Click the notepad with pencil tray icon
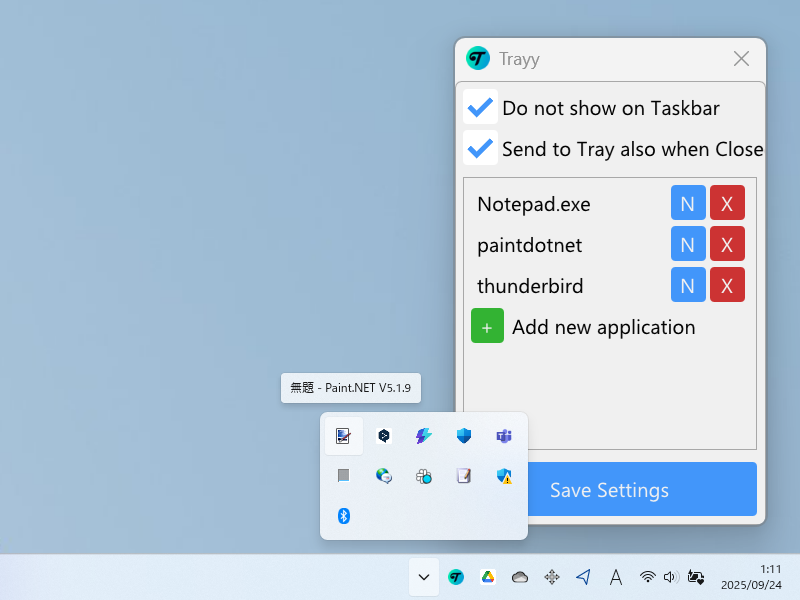Screen dimensions: 800x600 point(464,476)
